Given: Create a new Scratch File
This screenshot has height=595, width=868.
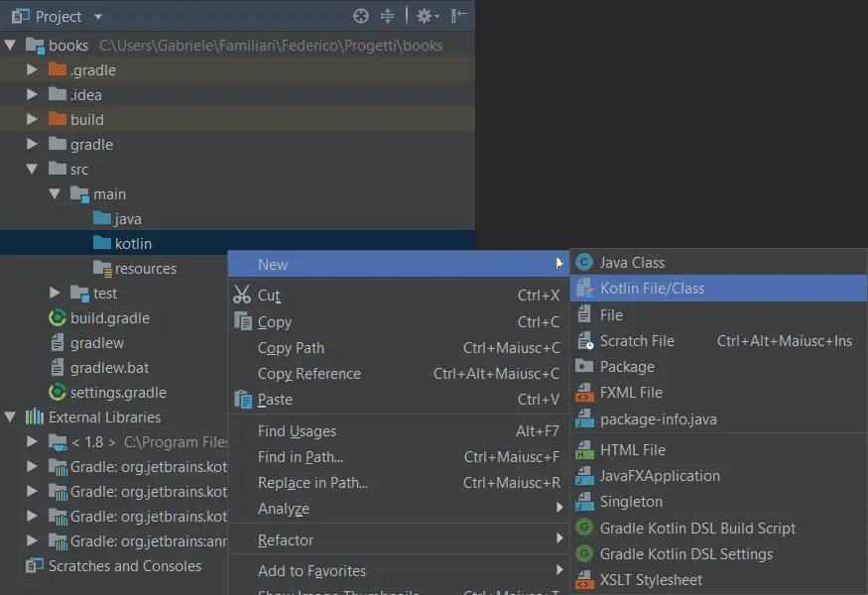Looking at the screenshot, I should tap(718, 341).
